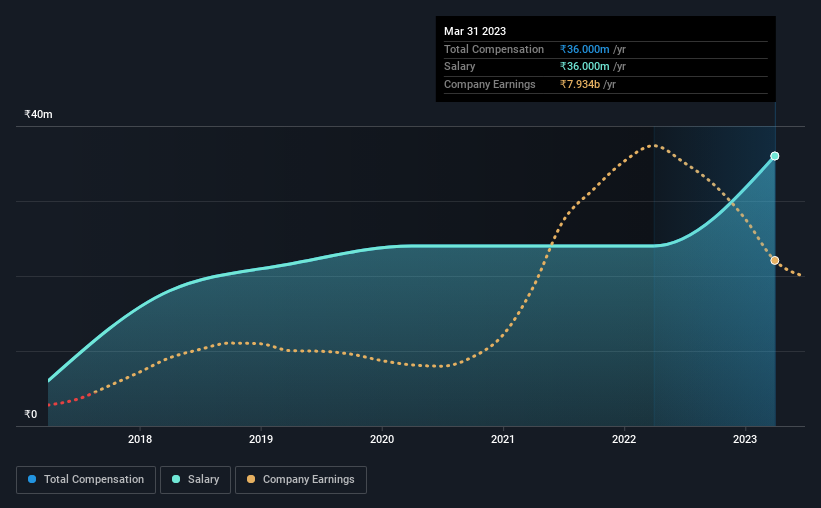Click the 2021 x-axis label

(x=503, y=439)
